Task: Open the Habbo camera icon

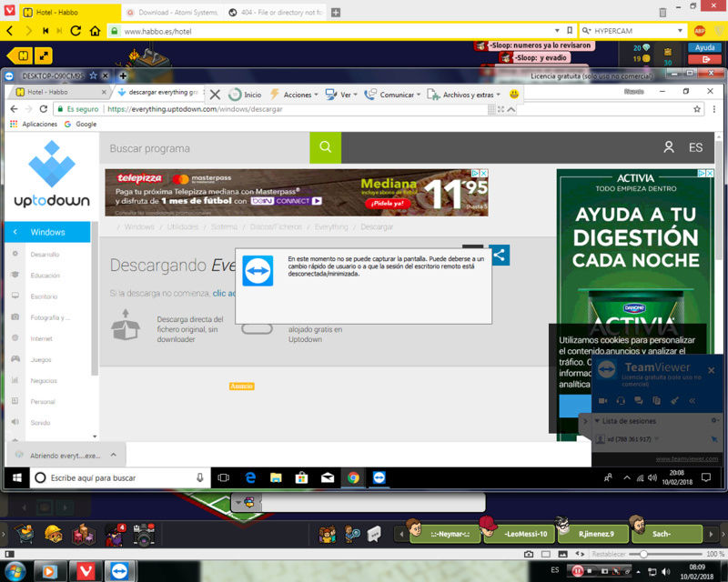Action: (144, 534)
